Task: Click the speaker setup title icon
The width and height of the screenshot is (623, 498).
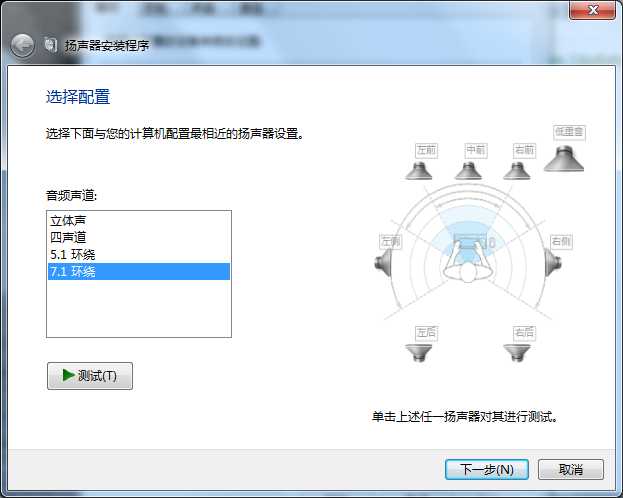Action: [x=51, y=45]
